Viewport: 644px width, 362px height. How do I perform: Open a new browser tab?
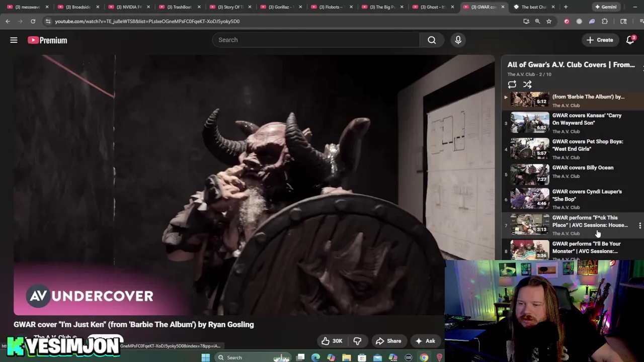coord(566,7)
